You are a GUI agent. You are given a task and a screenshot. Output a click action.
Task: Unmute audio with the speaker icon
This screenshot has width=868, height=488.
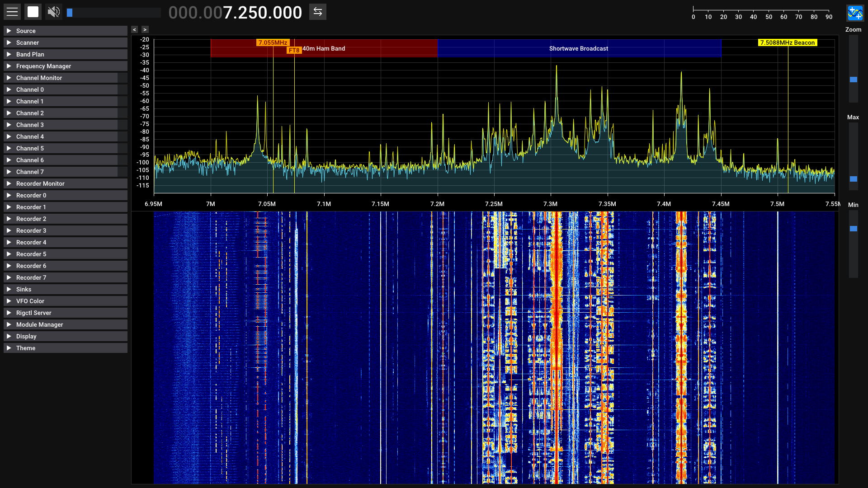tap(53, 12)
